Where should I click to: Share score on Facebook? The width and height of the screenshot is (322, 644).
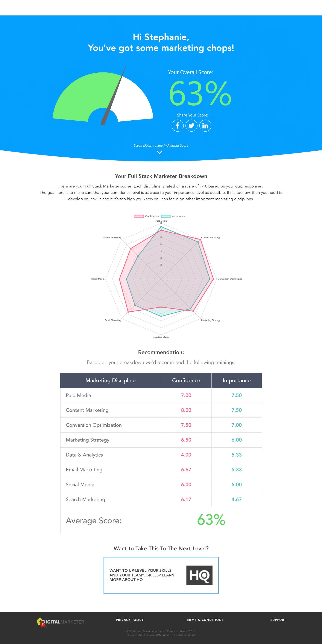coord(178,126)
